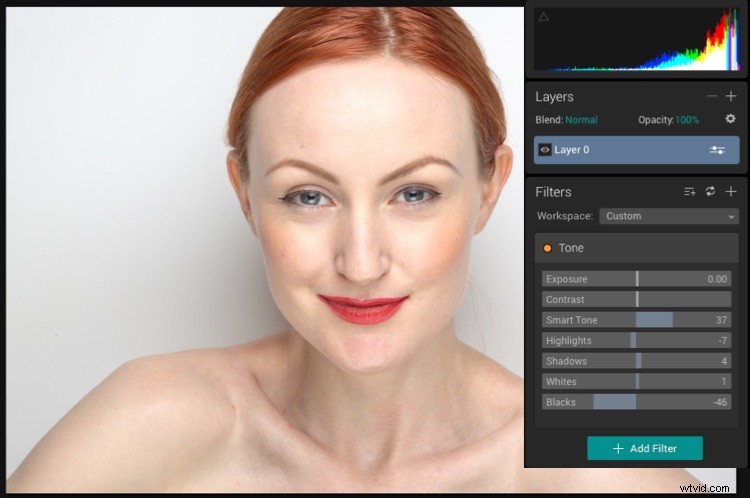Click the Filters panel title
The width and height of the screenshot is (750, 498).
click(x=553, y=192)
